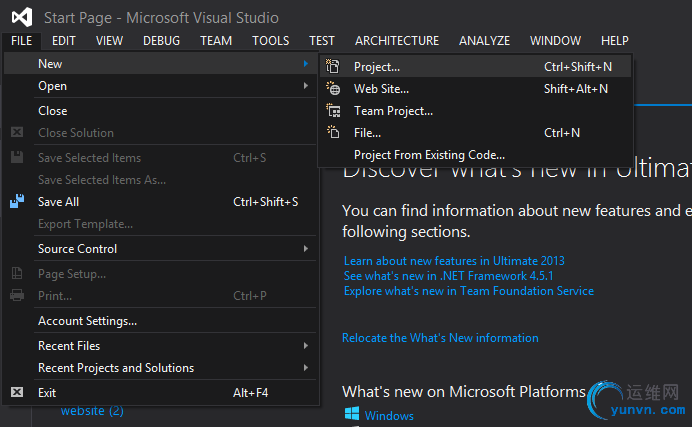
Task: Click Relocate the What's New information link
Action: [x=440, y=337]
